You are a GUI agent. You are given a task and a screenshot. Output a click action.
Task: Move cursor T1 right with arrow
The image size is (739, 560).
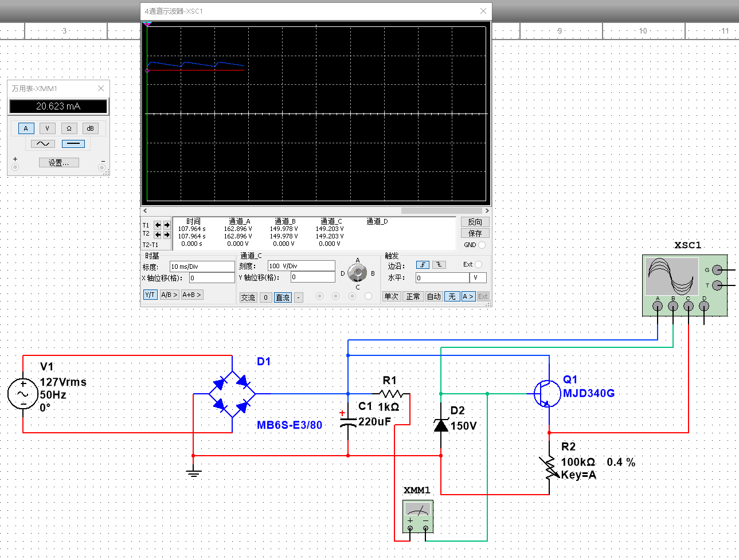167,225
